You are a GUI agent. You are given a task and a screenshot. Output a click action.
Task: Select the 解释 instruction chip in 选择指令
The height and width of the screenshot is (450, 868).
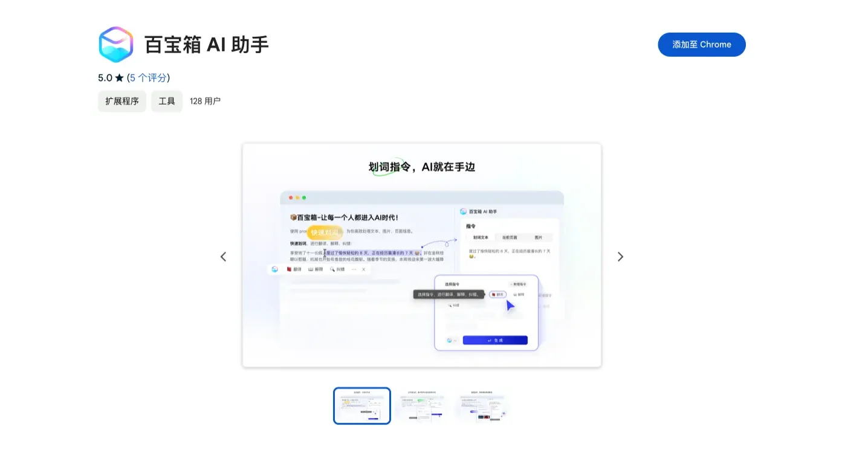pos(519,294)
